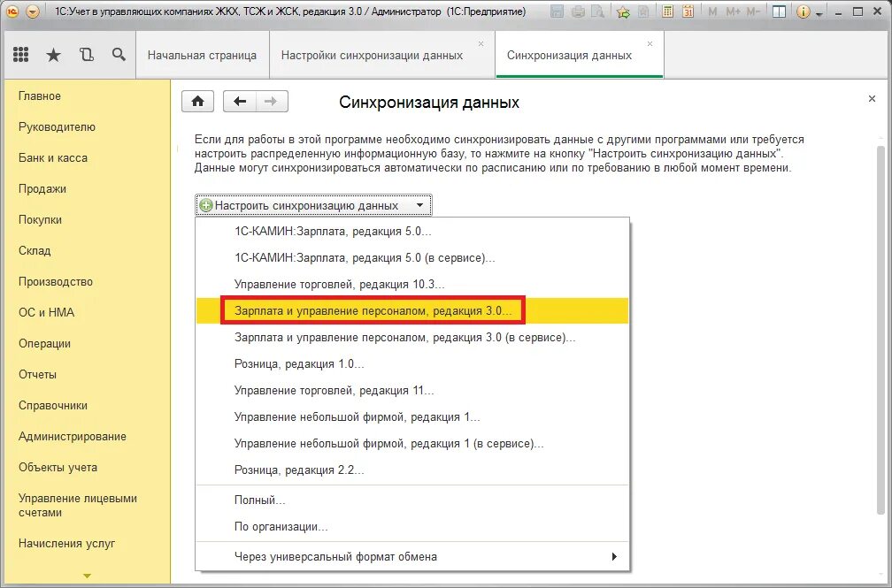
Task: Open Отчеты section
Action: click(37, 374)
